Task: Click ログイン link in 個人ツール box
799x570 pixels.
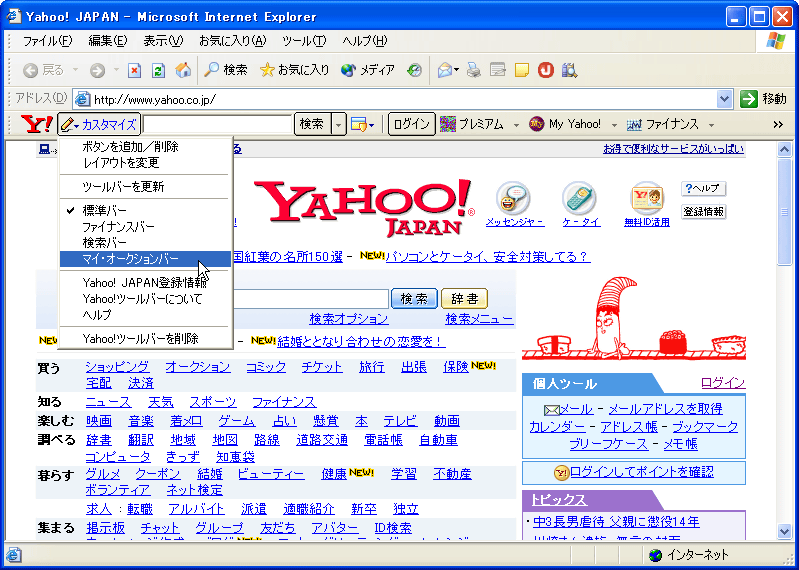Action: coord(724,383)
